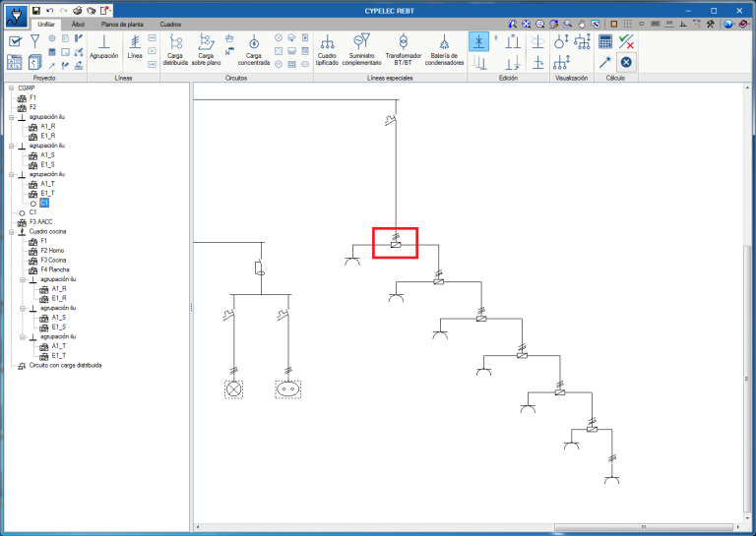The image size is (756, 536).
Task: Insert a Carga distribuida circuit
Action: coord(175,50)
